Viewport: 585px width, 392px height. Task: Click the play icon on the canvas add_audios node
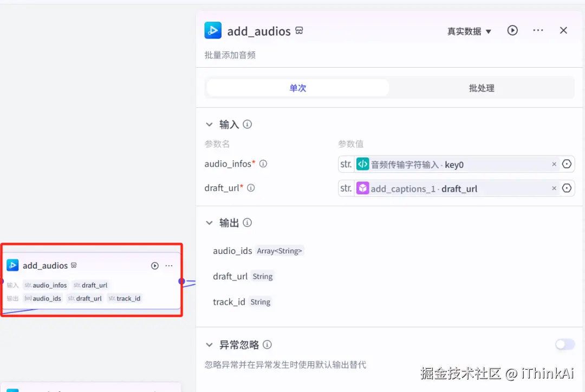click(x=154, y=265)
